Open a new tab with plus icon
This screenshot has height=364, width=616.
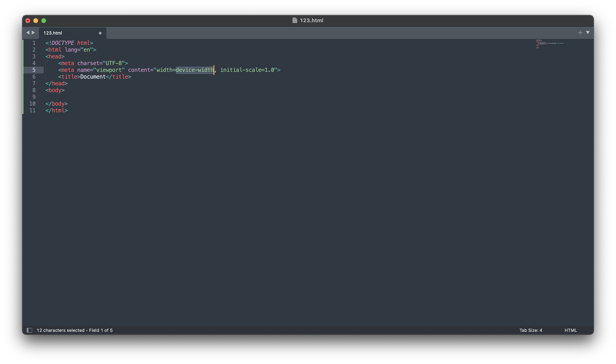pos(580,33)
